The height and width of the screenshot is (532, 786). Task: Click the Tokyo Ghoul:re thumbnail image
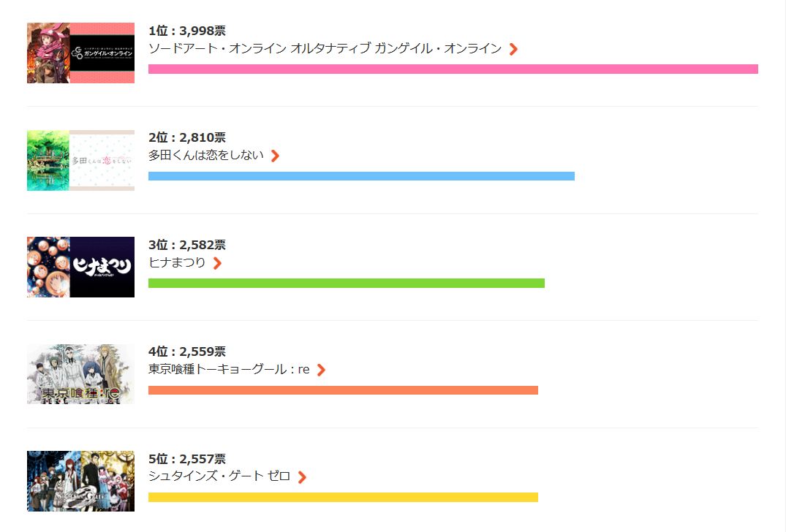tap(80, 374)
